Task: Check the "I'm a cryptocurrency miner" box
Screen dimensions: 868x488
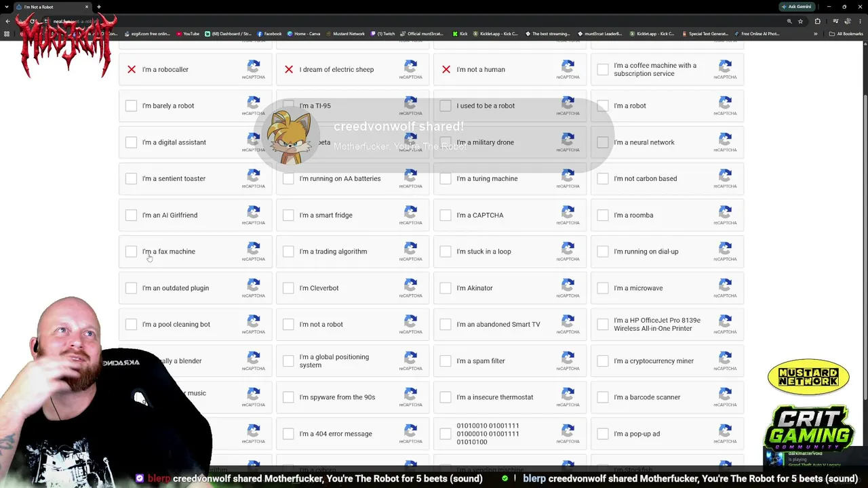Action: coord(604,361)
